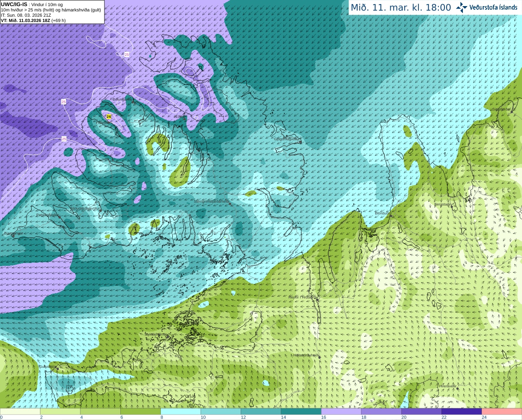Click the Stykkishólmur station label
The width and height of the screenshot is (522, 420).
pos(156,334)
